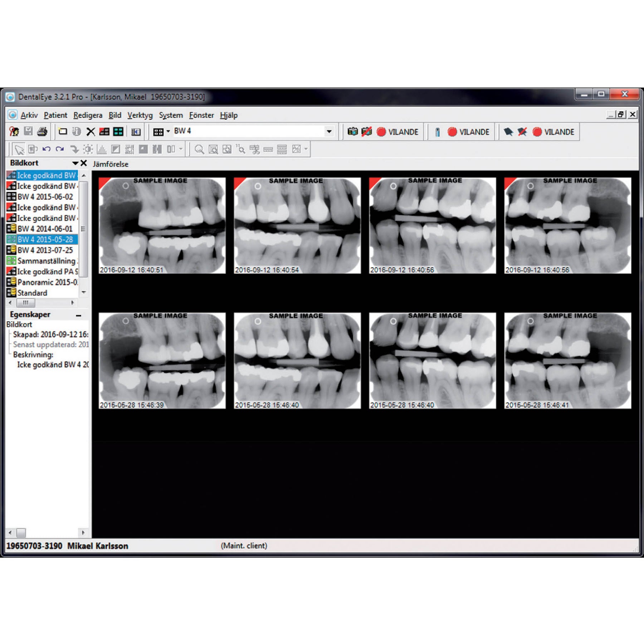Open the Redigera menu
The image size is (644, 644).
click(x=88, y=115)
